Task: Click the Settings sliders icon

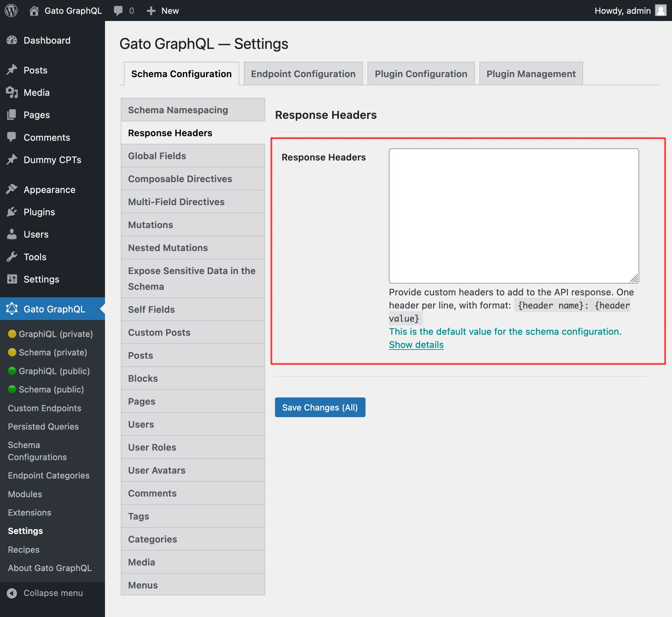Action: [12, 279]
